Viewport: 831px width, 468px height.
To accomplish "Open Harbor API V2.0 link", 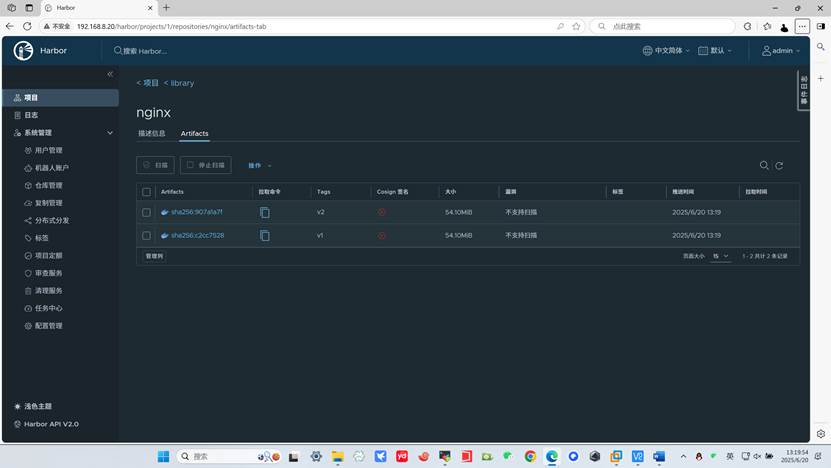I will click(x=46, y=424).
